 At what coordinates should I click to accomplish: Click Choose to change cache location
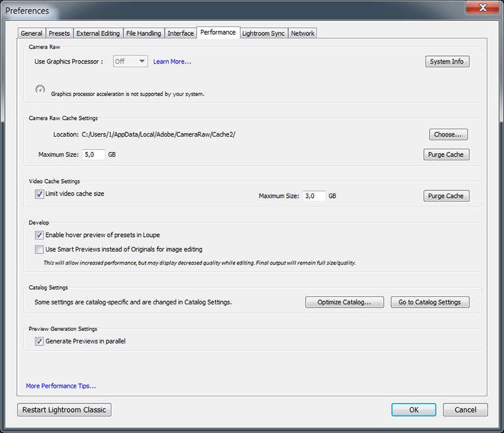coord(448,134)
